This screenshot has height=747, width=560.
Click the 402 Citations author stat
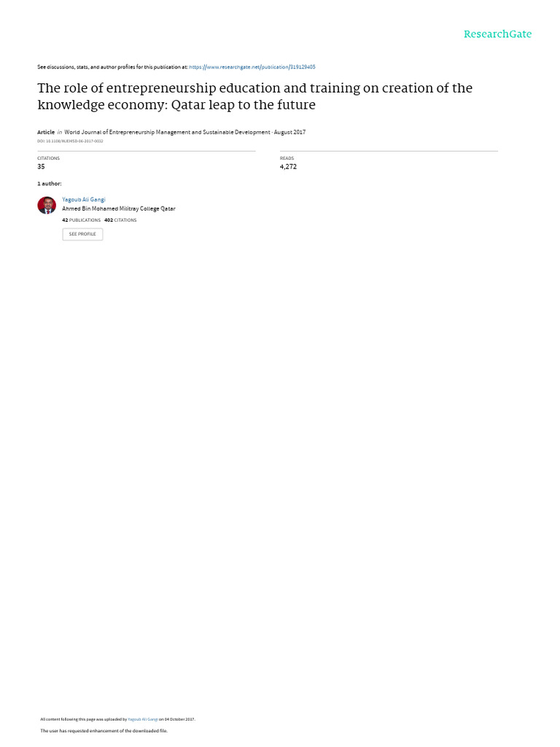[x=120, y=220]
